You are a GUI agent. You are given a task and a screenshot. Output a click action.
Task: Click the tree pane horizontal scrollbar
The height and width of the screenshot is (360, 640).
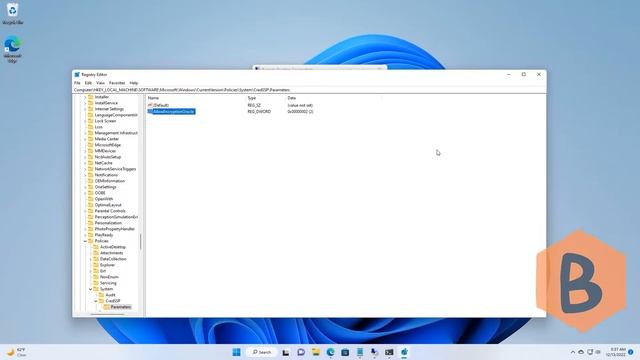coord(107,314)
